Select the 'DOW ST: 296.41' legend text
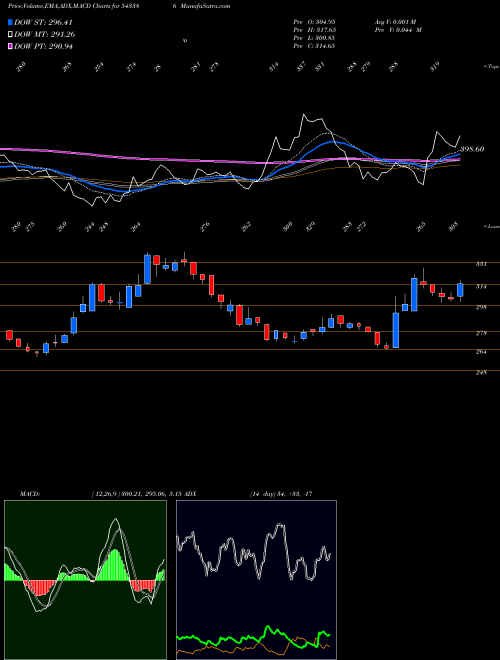Image resolution: width=500 pixels, height=660 pixels. (44, 22)
